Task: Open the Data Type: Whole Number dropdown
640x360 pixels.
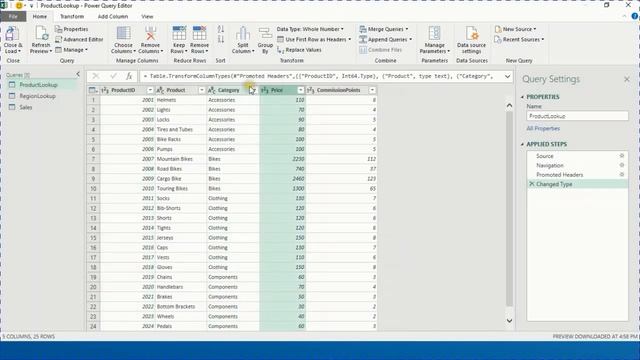Action: tap(310, 29)
